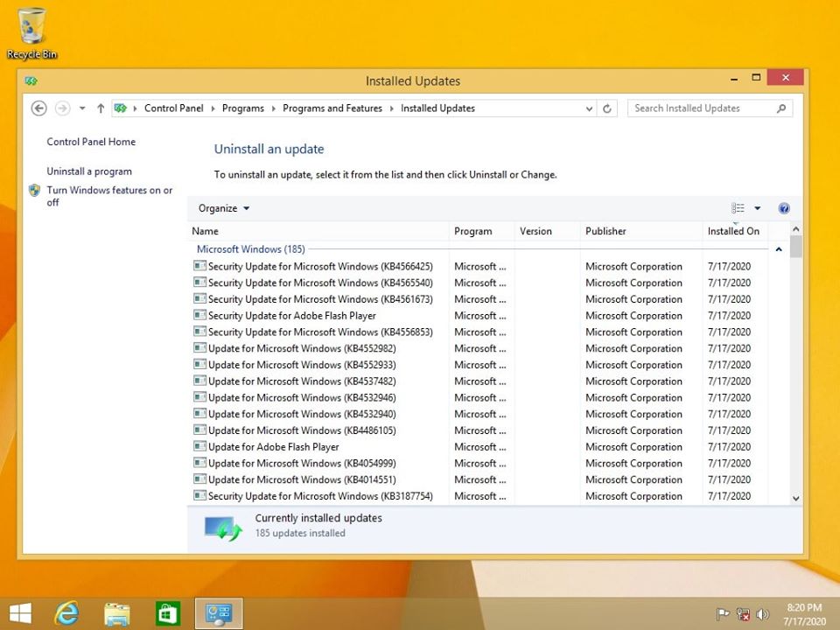The width and height of the screenshot is (840, 630).
Task: Open the Start button
Action: 20,613
